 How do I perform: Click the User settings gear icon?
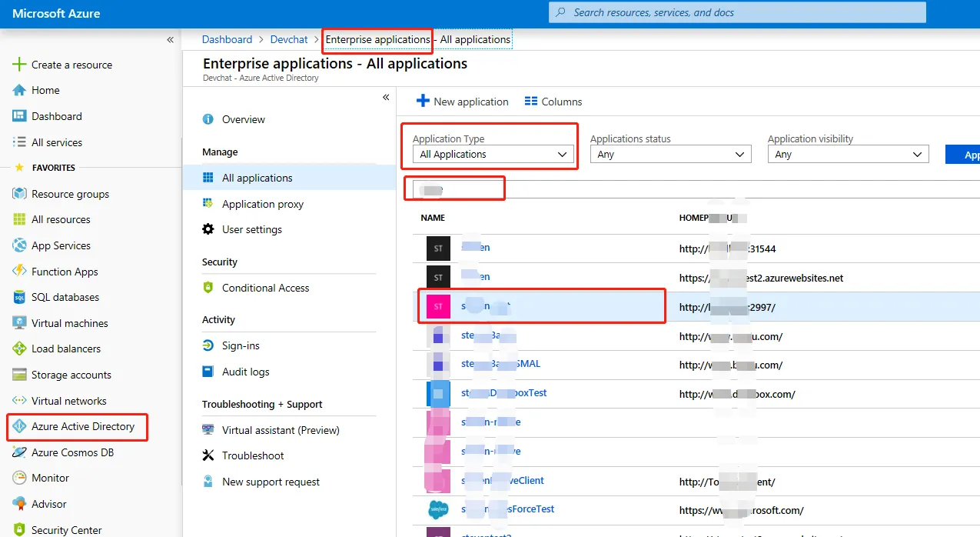[208, 229]
